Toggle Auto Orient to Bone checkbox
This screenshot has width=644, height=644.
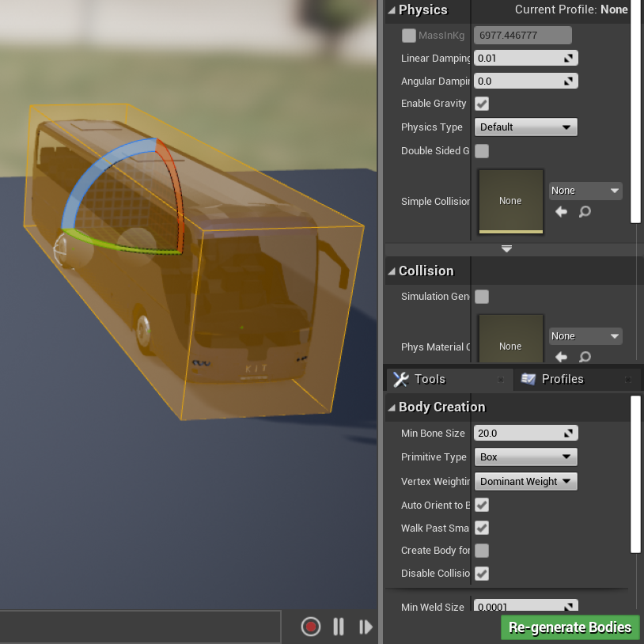(482, 505)
